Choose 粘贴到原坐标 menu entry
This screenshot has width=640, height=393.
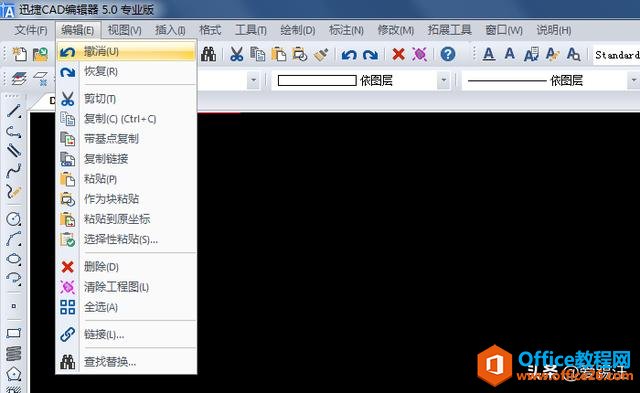[126, 219]
